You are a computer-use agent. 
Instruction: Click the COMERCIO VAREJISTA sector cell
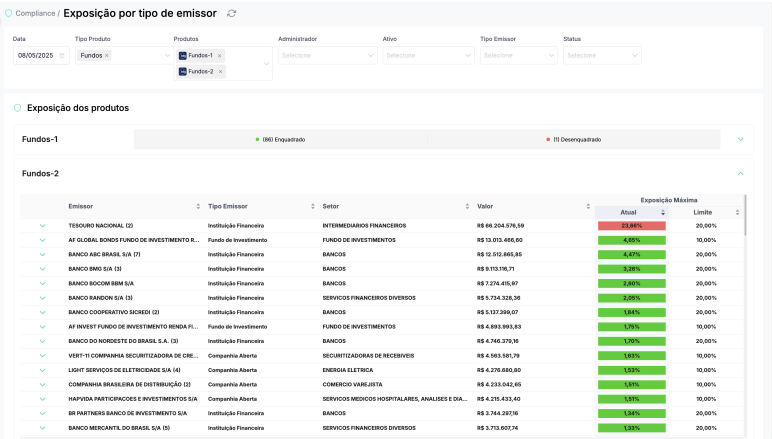coord(353,384)
